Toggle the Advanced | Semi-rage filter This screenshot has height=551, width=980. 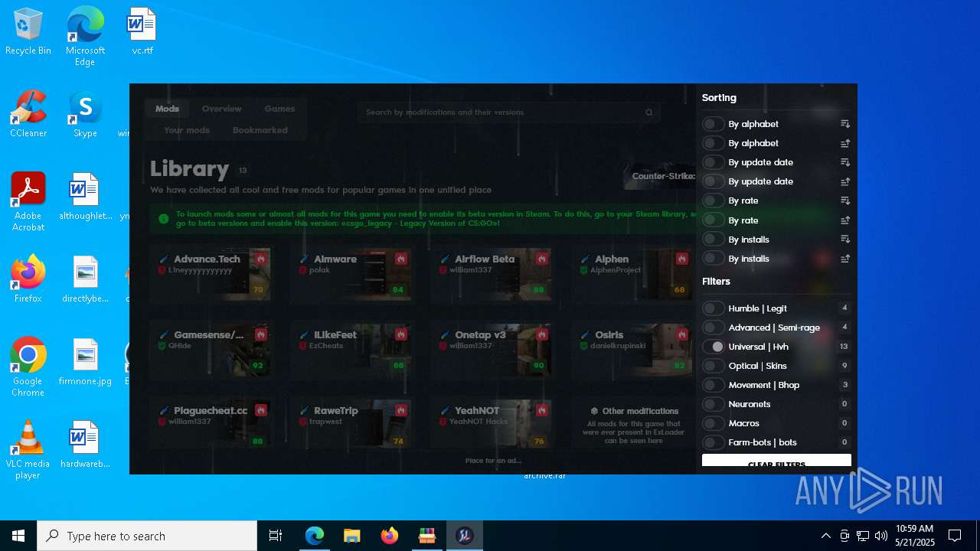[x=713, y=328]
